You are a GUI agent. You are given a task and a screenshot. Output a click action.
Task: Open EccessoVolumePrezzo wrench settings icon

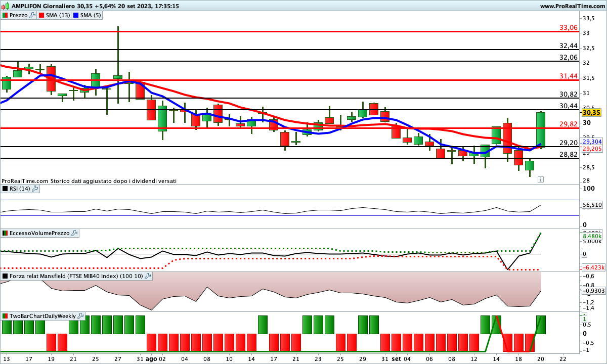[x=74, y=233]
